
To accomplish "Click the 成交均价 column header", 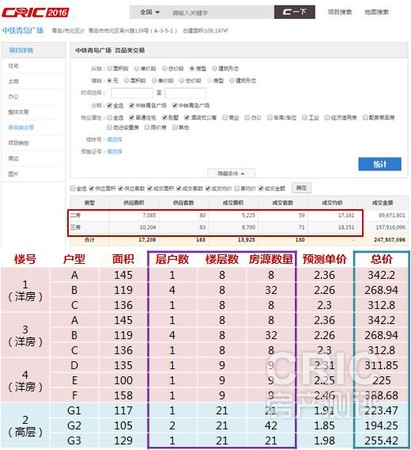I will click(332, 203).
